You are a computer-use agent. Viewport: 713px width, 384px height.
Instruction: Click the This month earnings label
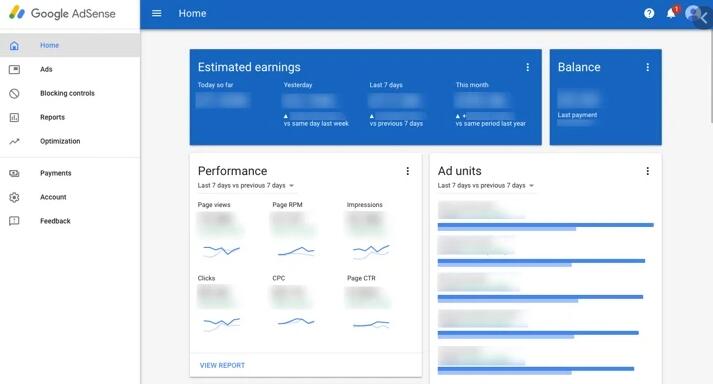[472, 85]
